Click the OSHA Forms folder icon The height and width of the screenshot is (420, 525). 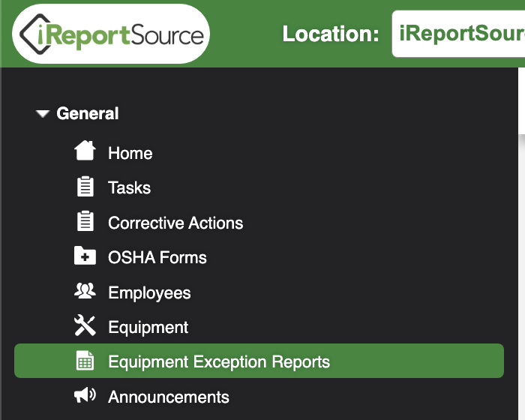pos(85,256)
